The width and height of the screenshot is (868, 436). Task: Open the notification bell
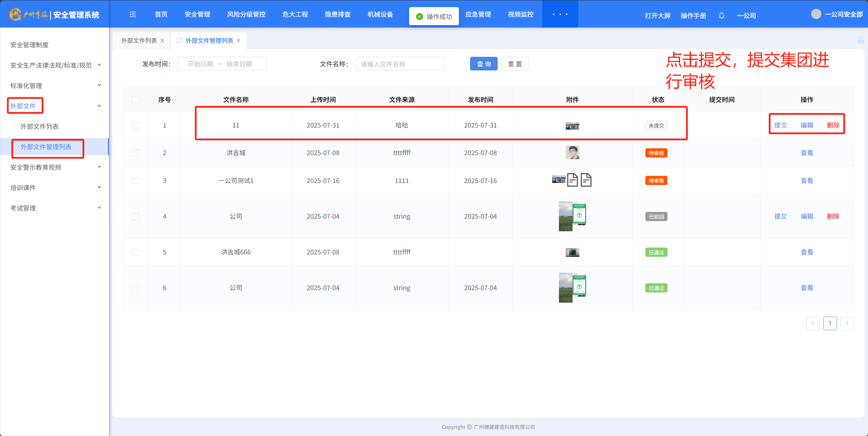pyautogui.click(x=721, y=16)
